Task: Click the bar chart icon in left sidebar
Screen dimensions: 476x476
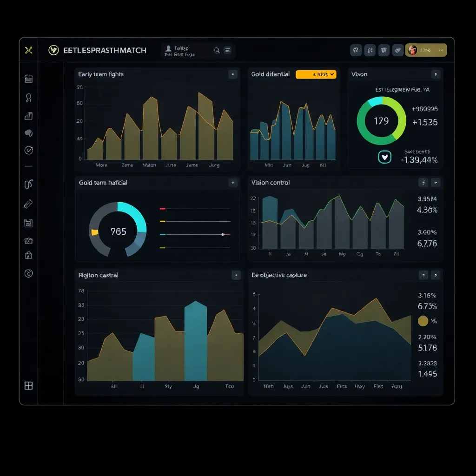Action: 28,116
